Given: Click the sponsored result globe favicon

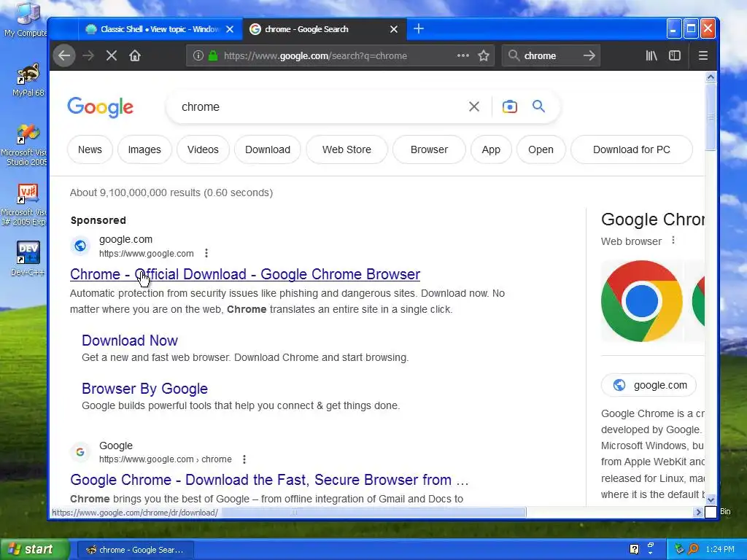Looking at the screenshot, I should pyautogui.click(x=80, y=246).
